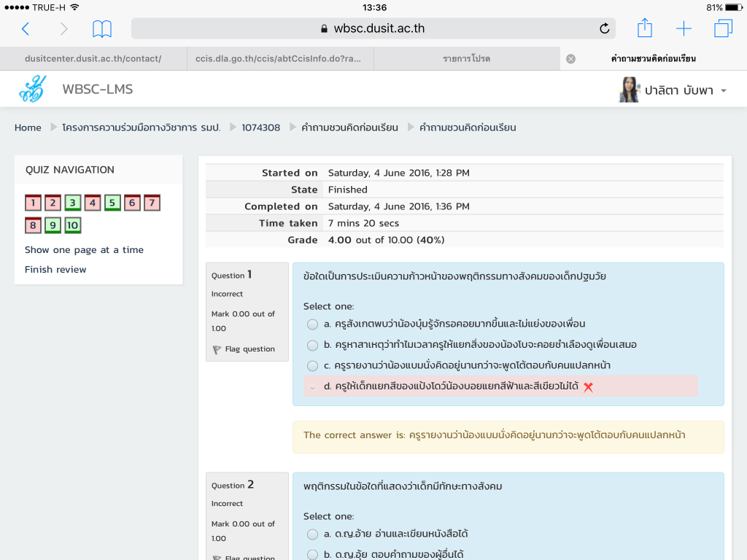Image resolution: width=747 pixels, height=560 pixels.
Task: Open the Safari share sheet icon
Action: pyautogui.click(x=644, y=28)
